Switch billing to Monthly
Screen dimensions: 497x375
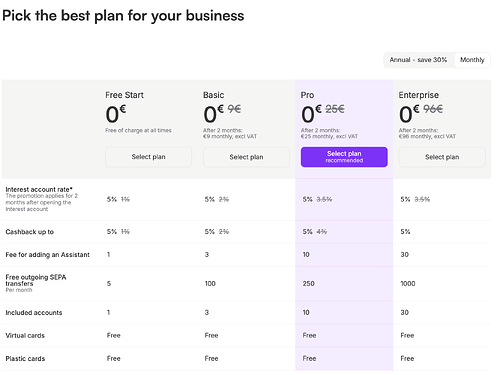pos(472,60)
